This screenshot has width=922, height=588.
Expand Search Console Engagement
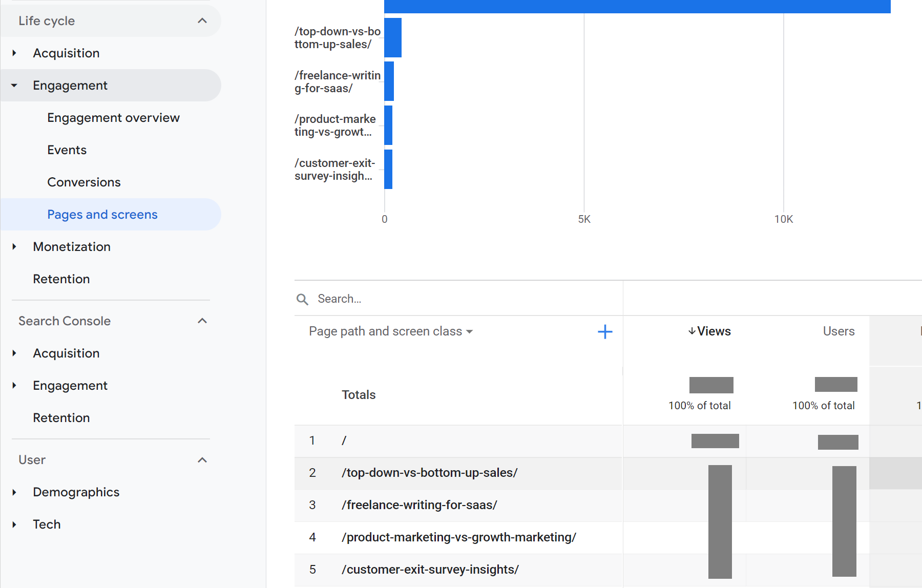(14, 386)
